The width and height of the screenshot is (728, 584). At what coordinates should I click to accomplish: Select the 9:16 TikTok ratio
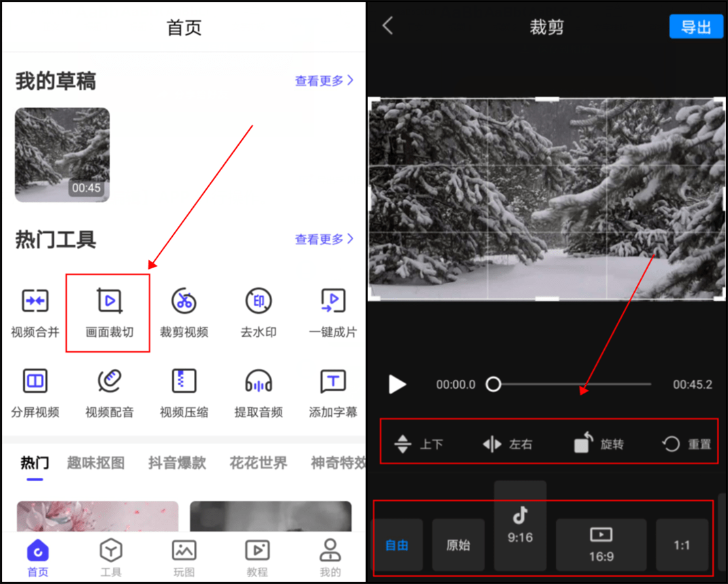click(x=520, y=526)
